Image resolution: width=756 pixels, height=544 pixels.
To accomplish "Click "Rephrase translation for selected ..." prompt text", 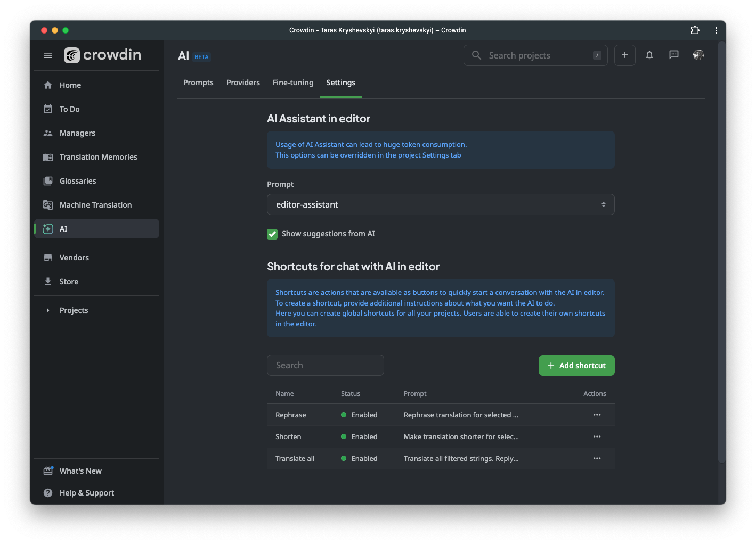I will [x=461, y=415].
